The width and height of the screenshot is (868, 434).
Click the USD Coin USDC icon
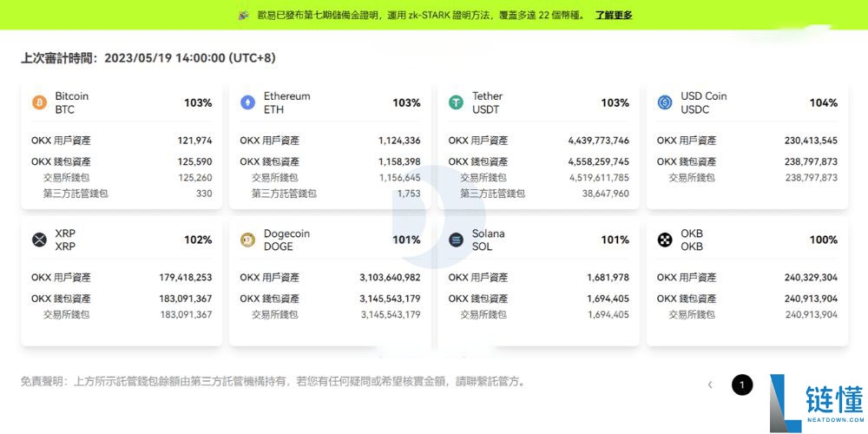pos(665,102)
